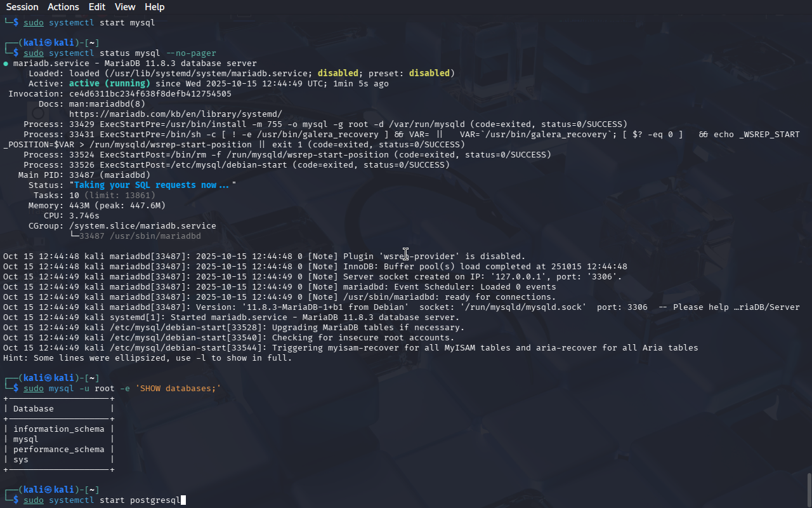Click the vertical scrollbar thumb at right edge

pyautogui.click(x=809, y=489)
